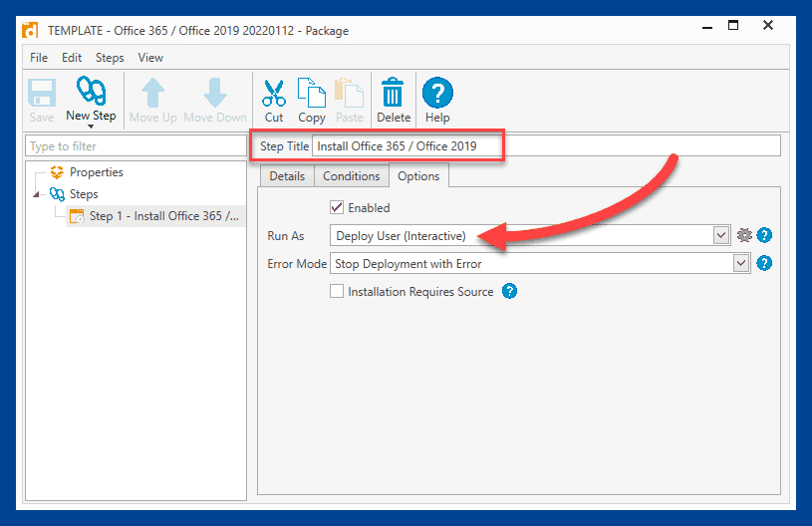Image resolution: width=812 pixels, height=526 pixels.
Task: Select Step 1 - Install Office 365 row
Action: pyautogui.click(x=155, y=216)
